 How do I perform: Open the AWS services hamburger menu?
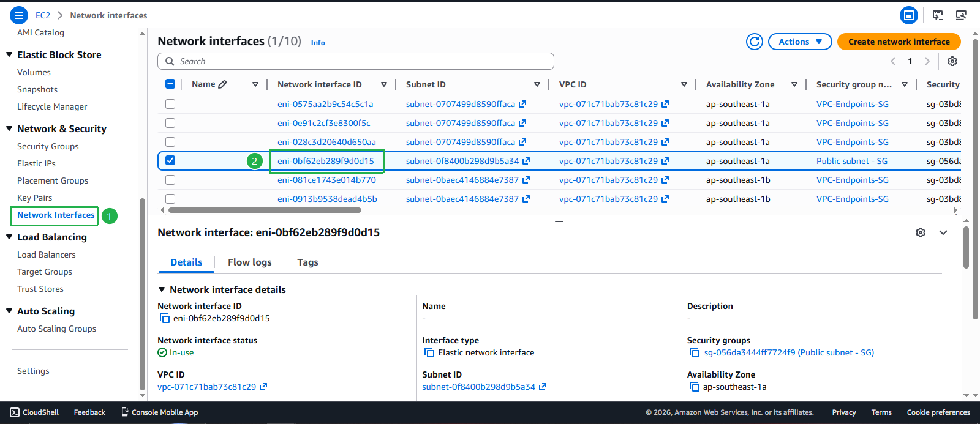click(x=18, y=15)
